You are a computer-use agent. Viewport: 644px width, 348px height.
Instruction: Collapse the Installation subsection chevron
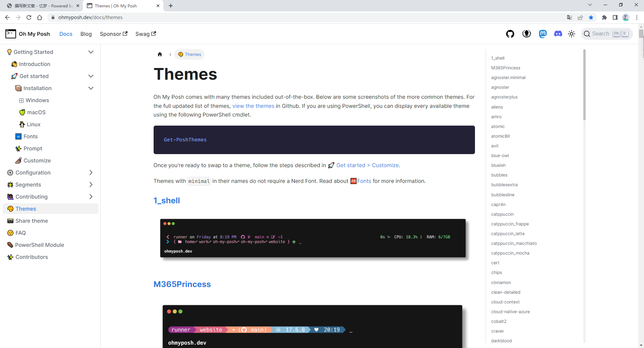pyautogui.click(x=91, y=88)
